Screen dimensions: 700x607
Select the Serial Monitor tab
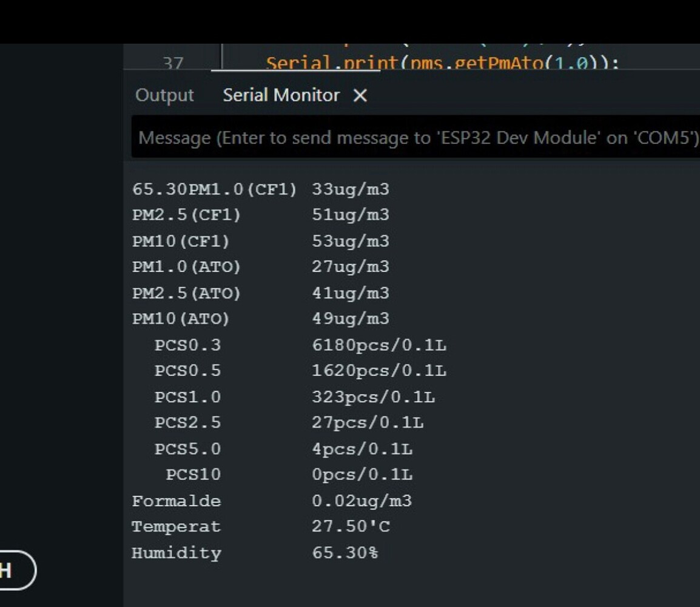[x=280, y=95]
